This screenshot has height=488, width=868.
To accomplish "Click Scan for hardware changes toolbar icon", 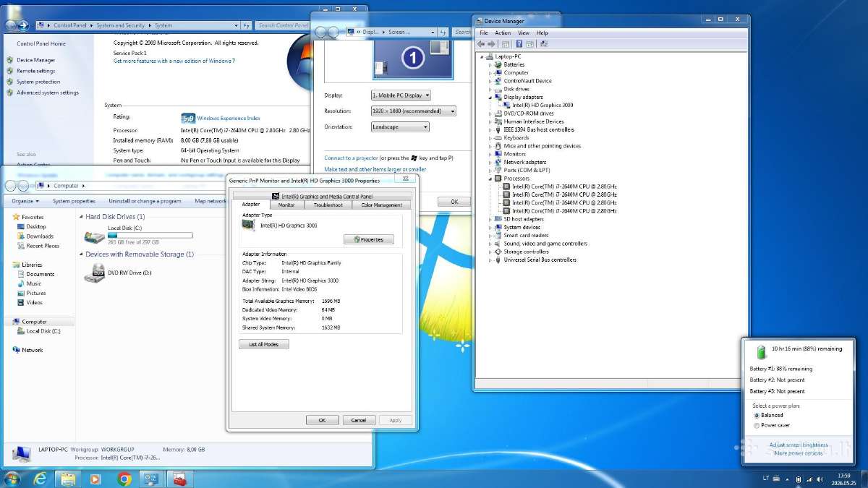I will [543, 43].
